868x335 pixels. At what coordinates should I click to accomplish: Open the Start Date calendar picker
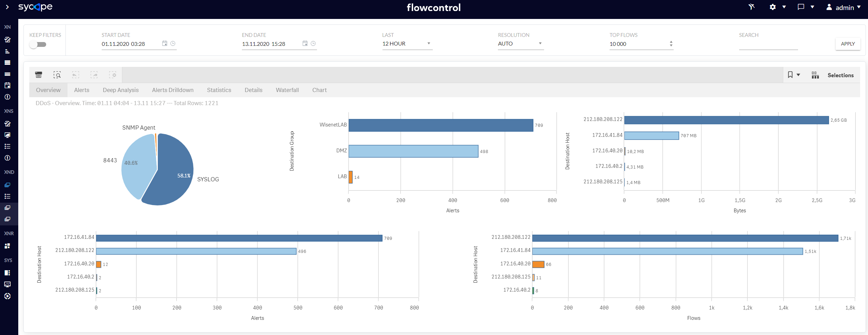click(x=165, y=43)
